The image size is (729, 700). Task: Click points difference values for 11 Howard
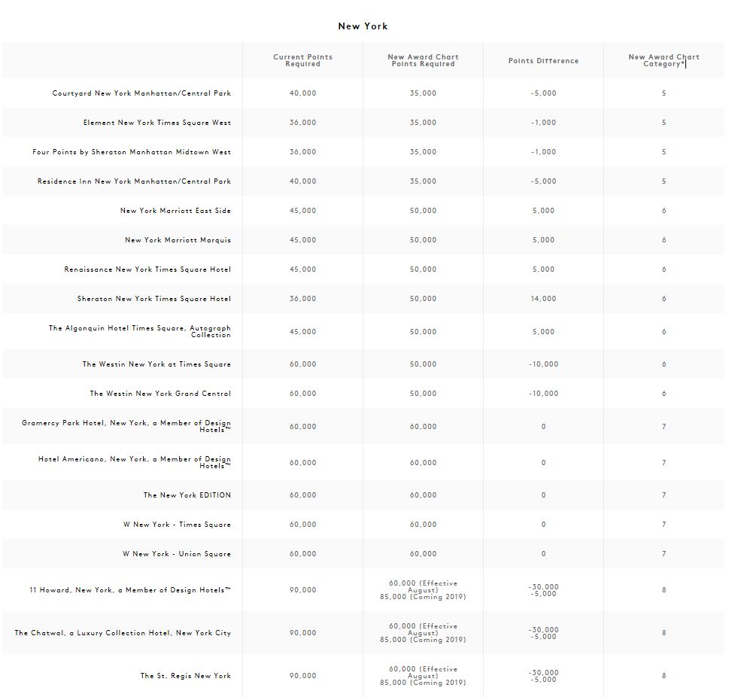click(x=543, y=590)
